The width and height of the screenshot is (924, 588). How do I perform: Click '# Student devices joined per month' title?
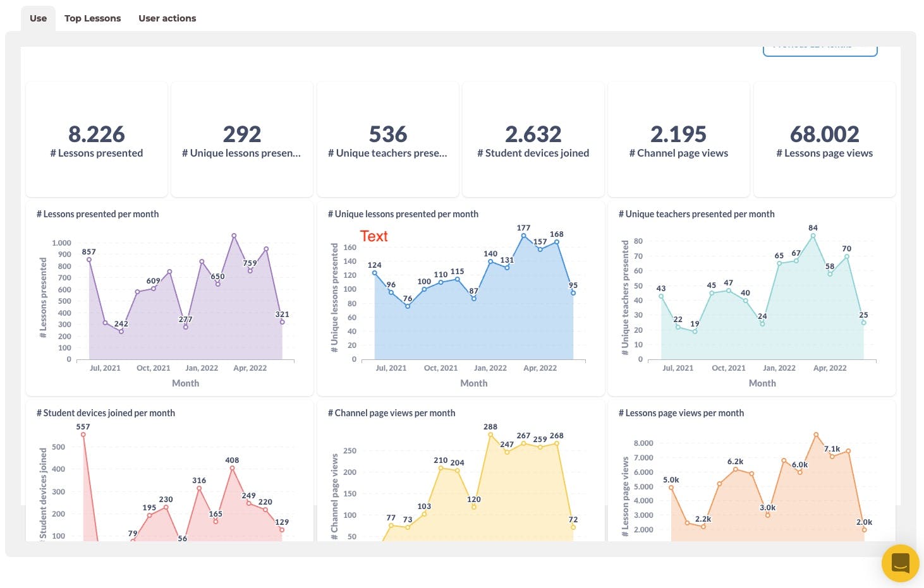pyautogui.click(x=106, y=413)
